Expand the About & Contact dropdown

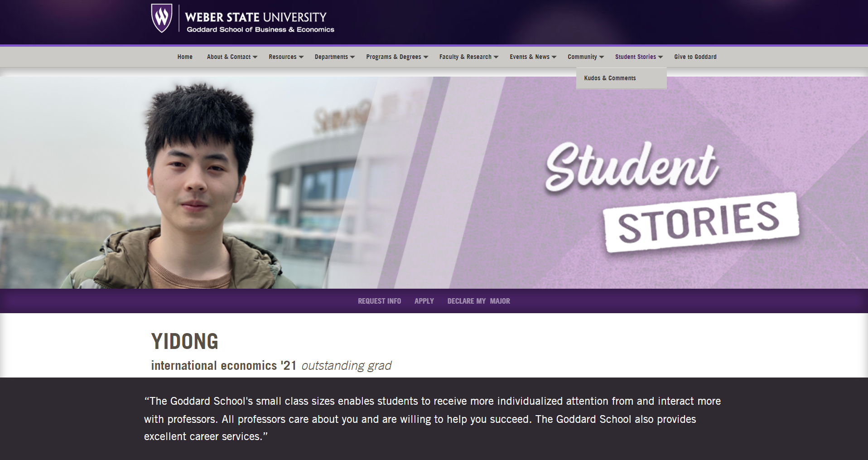tap(232, 57)
